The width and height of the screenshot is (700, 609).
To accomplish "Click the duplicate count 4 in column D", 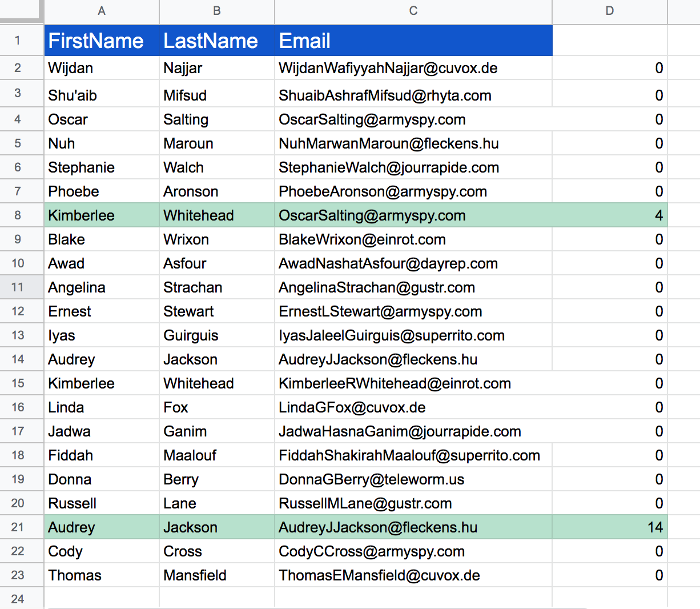I will pyautogui.click(x=610, y=215).
